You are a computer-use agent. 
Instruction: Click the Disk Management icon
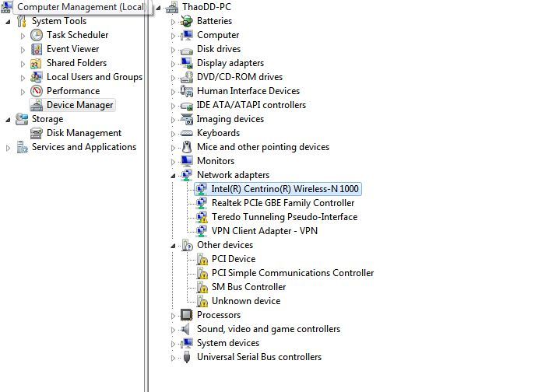pos(37,133)
